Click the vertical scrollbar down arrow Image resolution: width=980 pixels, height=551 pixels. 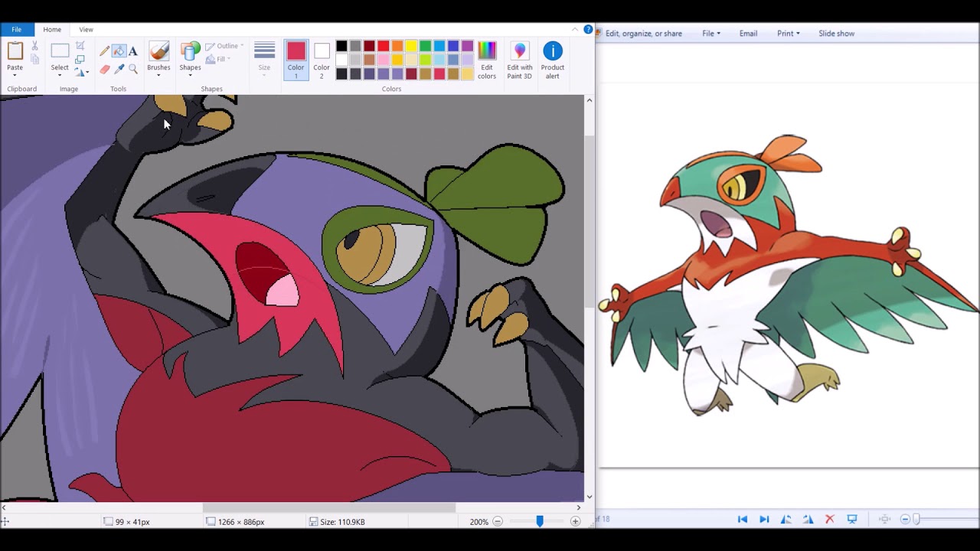pyautogui.click(x=589, y=496)
